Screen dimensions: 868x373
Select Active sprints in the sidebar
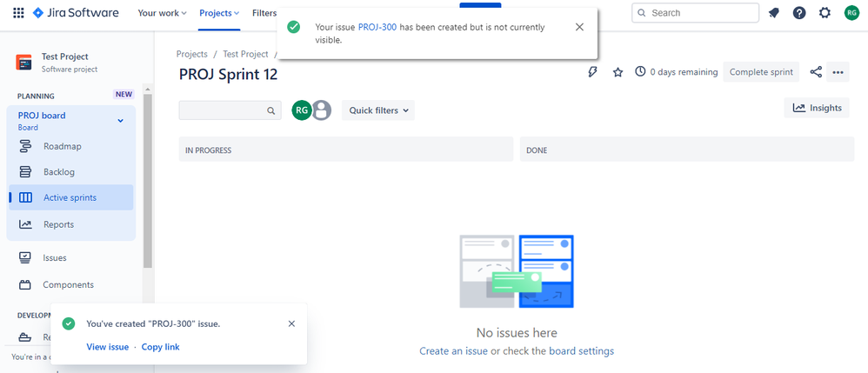coord(70,197)
